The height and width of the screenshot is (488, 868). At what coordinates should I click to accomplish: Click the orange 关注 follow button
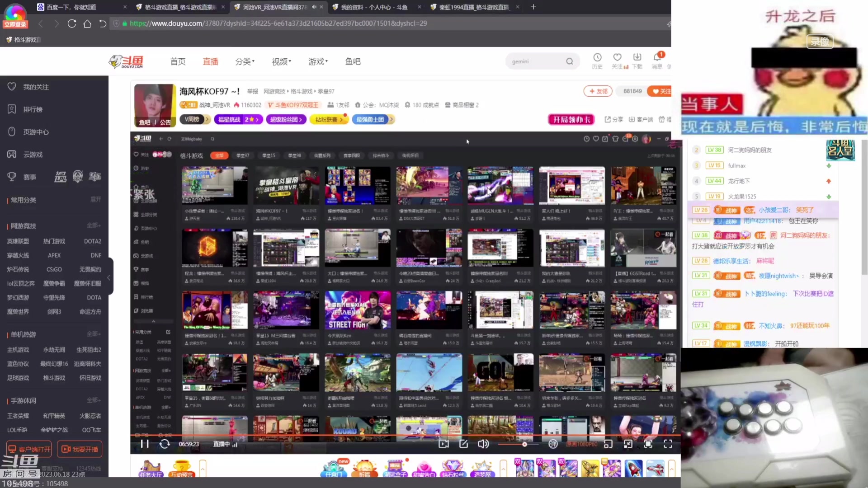[x=660, y=91]
